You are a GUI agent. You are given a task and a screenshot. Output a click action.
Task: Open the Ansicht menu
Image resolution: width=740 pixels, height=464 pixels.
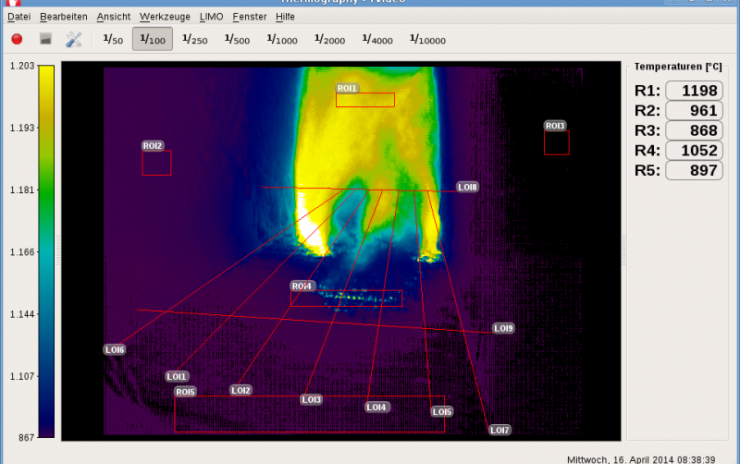113,17
